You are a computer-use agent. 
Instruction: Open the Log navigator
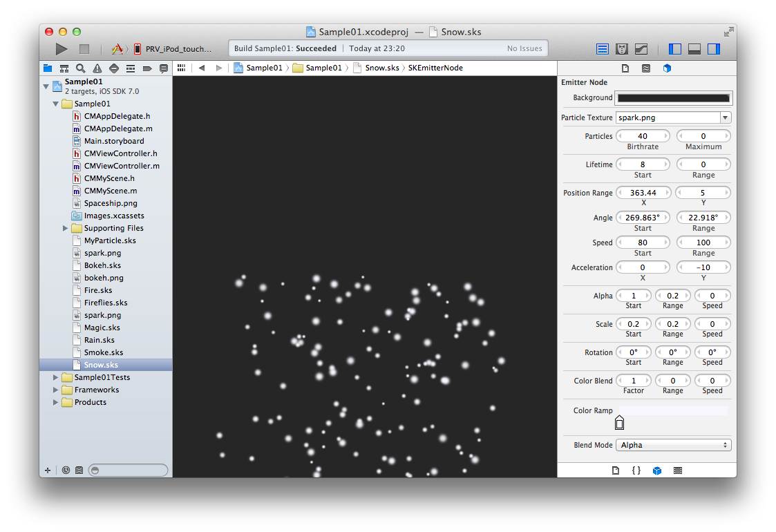pos(164,68)
